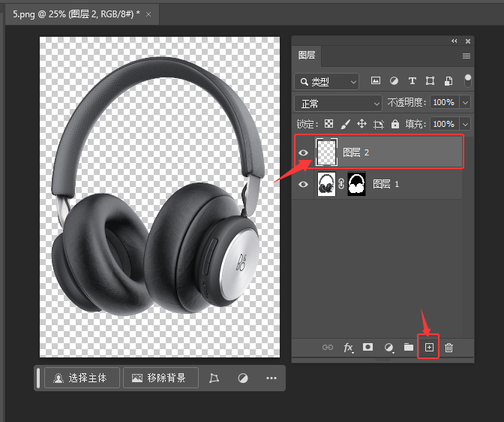This screenshot has width=504, height=422.
Task: Close the 5.png document tab
Action: click(x=148, y=14)
